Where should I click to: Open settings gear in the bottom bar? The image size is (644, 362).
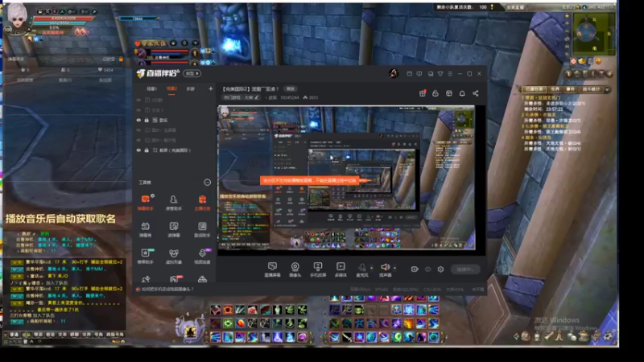440,269
